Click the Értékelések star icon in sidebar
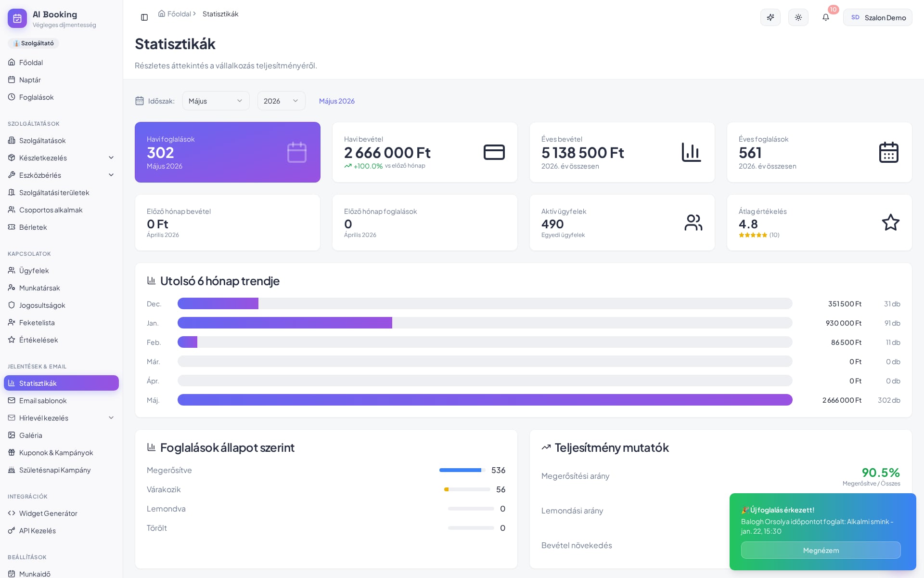924x578 pixels. point(12,340)
